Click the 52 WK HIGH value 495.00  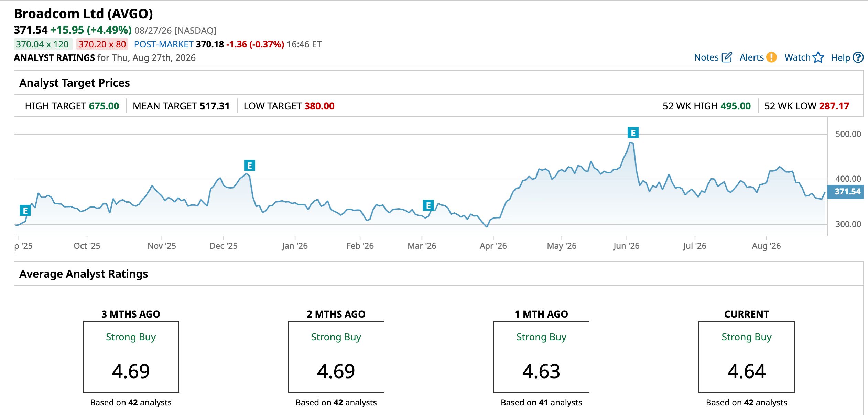736,106
